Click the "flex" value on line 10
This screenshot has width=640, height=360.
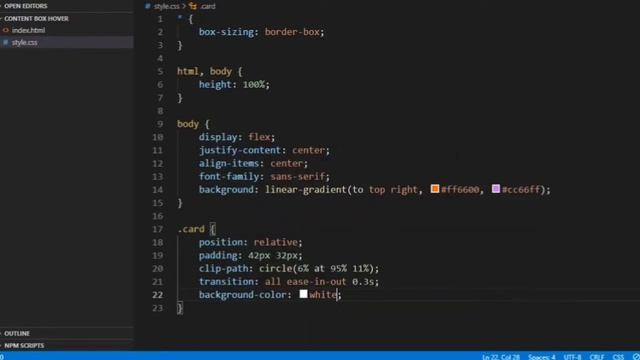(x=259, y=137)
